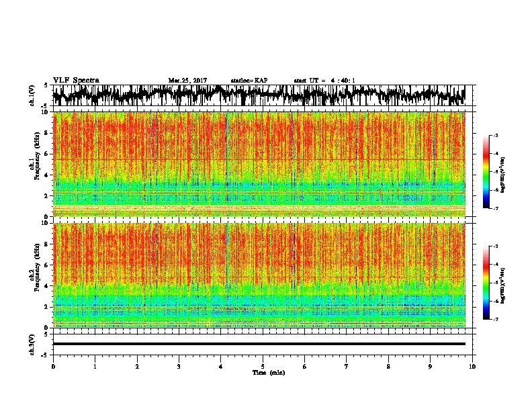Click the "VLF Spectra" plot title

(x=76, y=81)
